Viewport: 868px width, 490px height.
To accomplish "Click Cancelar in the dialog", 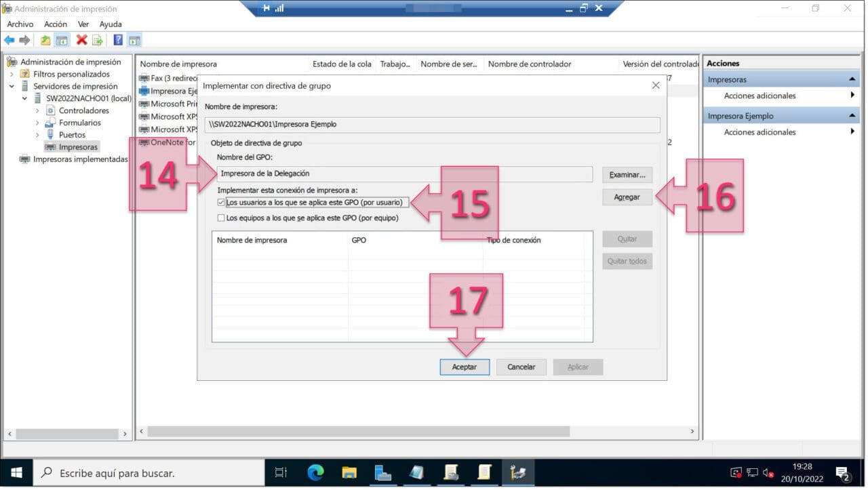I will tap(521, 367).
